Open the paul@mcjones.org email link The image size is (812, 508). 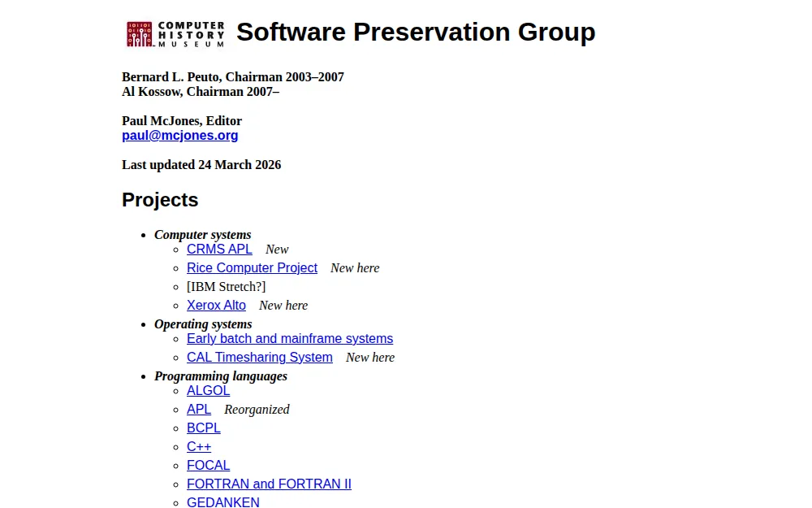(x=179, y=135)
